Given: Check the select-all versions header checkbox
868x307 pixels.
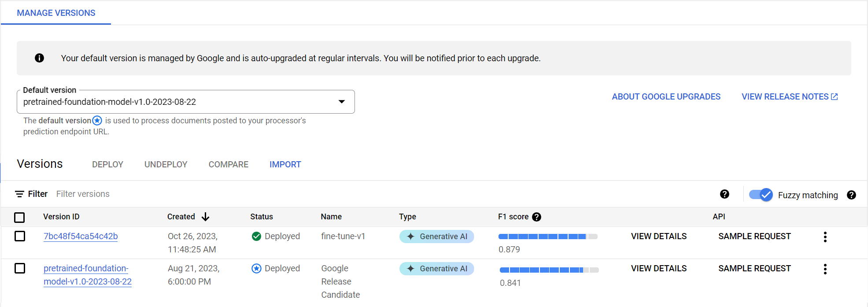Looking at the screenshot, I should [x=19, y=217].
